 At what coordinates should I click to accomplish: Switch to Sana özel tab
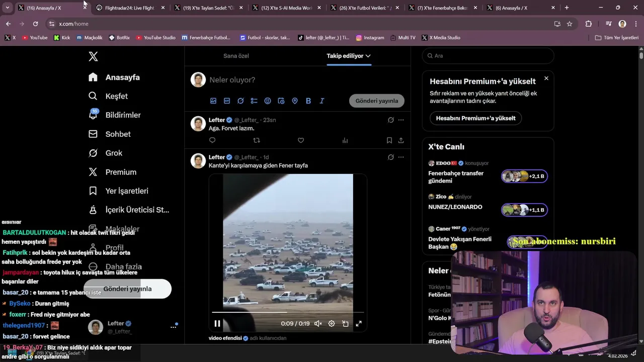236,56
